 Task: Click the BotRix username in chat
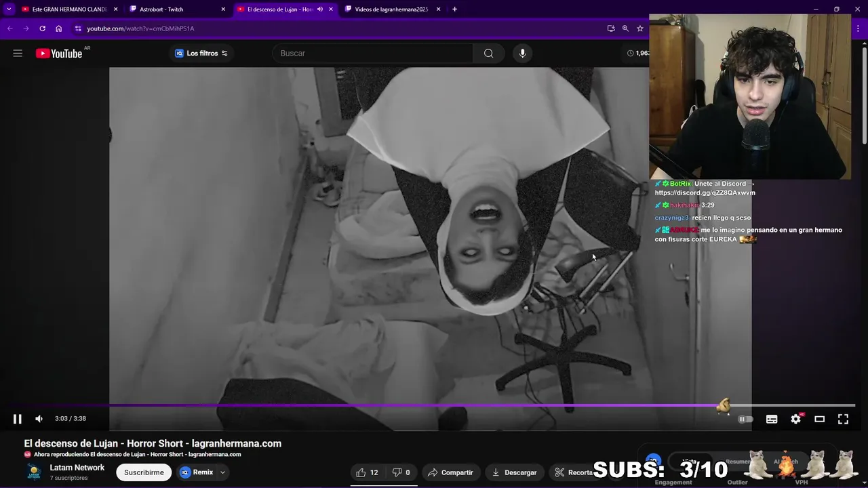[x=681, y=184]
